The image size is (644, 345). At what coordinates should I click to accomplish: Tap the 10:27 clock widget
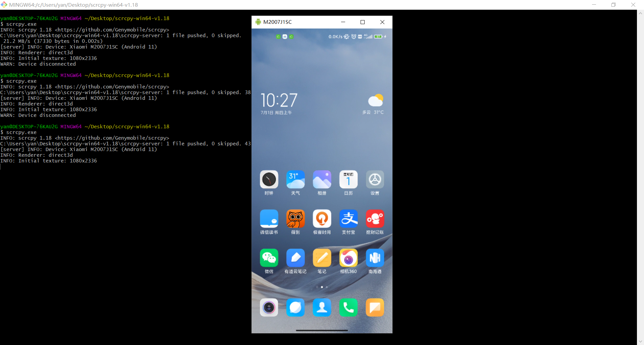point(279,100)
